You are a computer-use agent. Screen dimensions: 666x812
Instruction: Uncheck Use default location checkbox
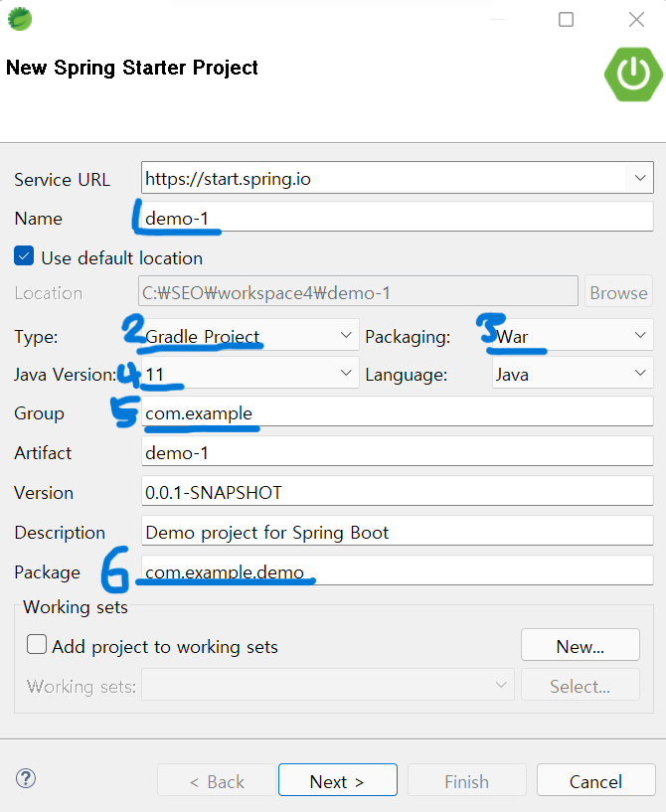pyautogui.click(x=24, y=256)
